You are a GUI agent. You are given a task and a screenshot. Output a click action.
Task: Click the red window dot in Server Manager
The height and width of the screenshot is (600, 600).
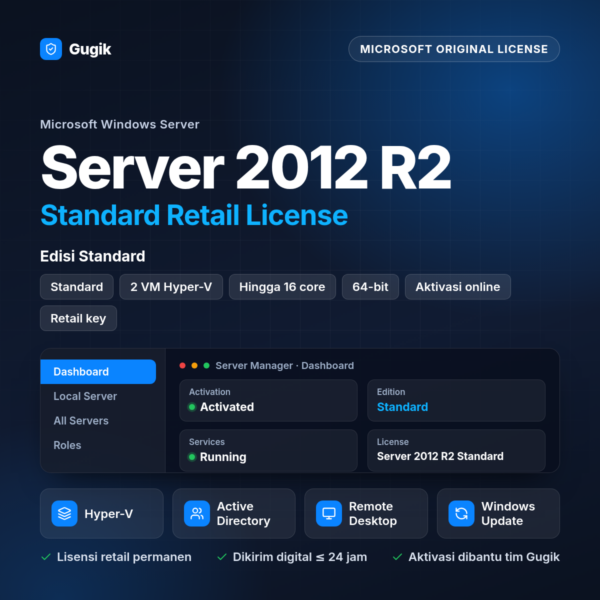pos(183,365)
